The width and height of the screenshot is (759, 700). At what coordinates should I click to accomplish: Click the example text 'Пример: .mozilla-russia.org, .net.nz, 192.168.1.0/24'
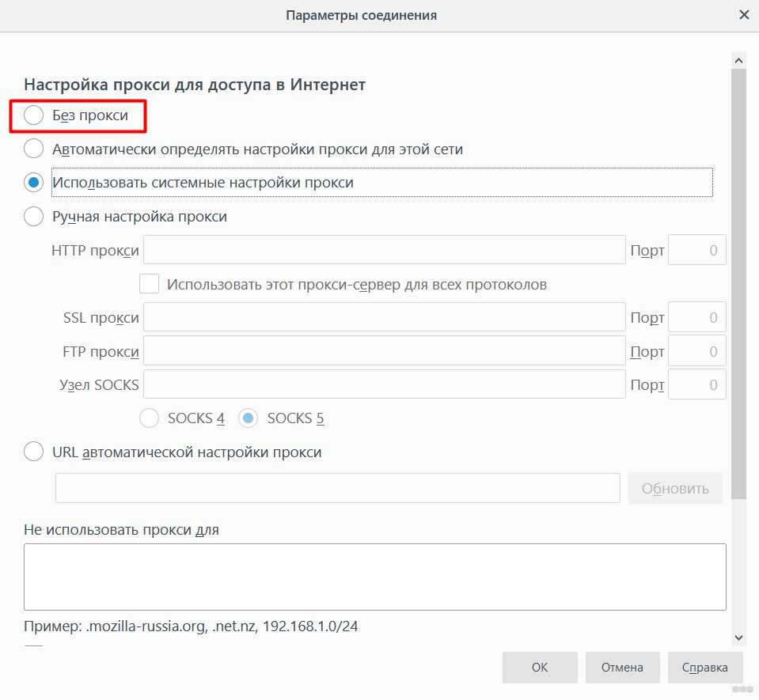191,626
